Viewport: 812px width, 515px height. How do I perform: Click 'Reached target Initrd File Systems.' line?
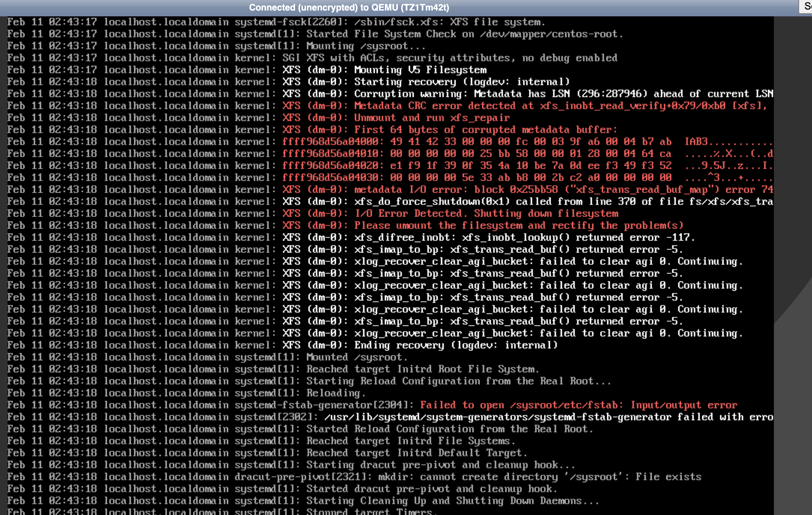point(410,441)
